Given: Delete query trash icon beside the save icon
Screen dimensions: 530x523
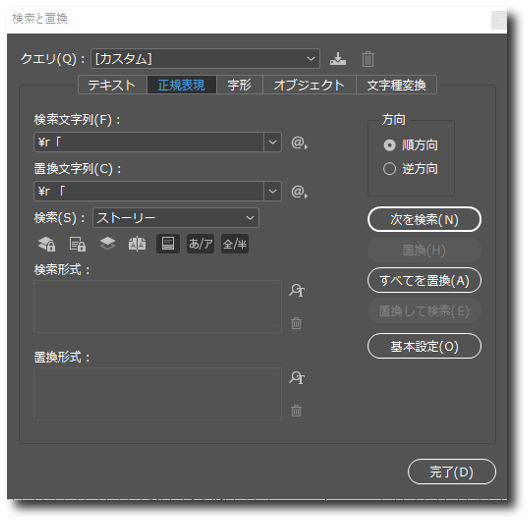Looking at the screenshot, I should (x=368, y=59).
